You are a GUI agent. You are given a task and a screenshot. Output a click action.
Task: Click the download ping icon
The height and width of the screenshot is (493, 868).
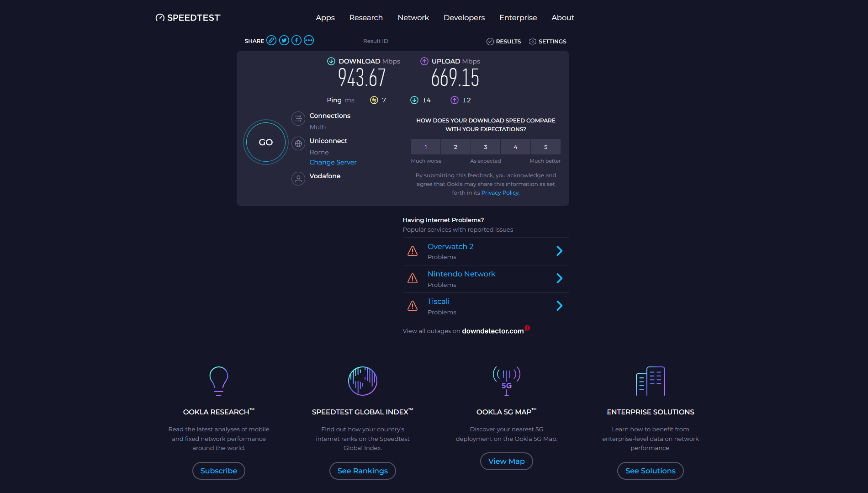pyautogui.click(x=414, y=100)
